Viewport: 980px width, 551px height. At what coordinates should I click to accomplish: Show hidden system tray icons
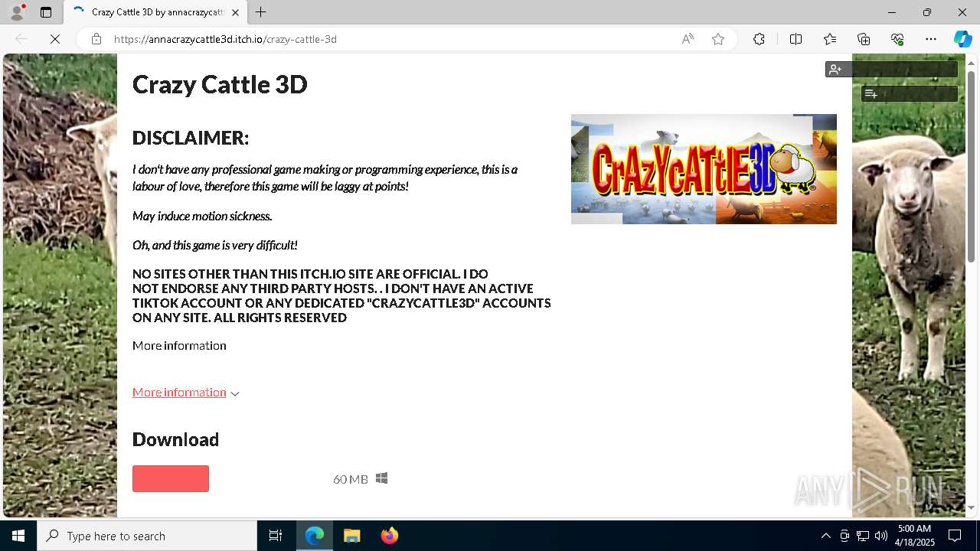tap(825, 536)
